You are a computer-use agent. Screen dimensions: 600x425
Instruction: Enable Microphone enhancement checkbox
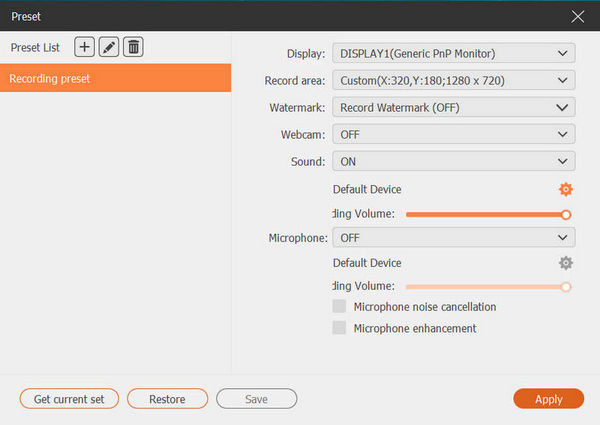(x=340, y=328)
